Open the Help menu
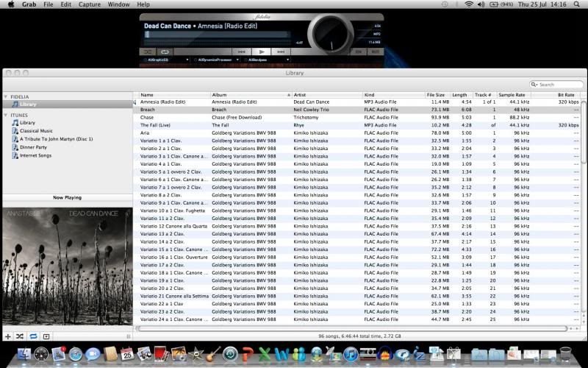 pyautogui.click(x=143, y=4)
